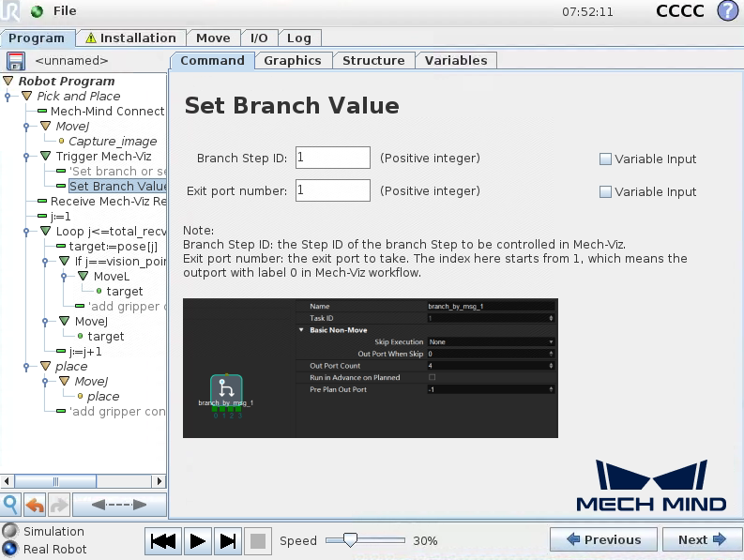Click the Branch Step ID input field
This screenshot has width=744, height=560.
click(333, 158)
